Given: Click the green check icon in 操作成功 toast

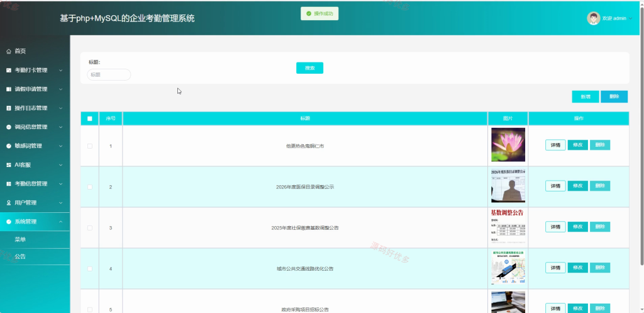Looking at the screenshot, I should [309, 14].
